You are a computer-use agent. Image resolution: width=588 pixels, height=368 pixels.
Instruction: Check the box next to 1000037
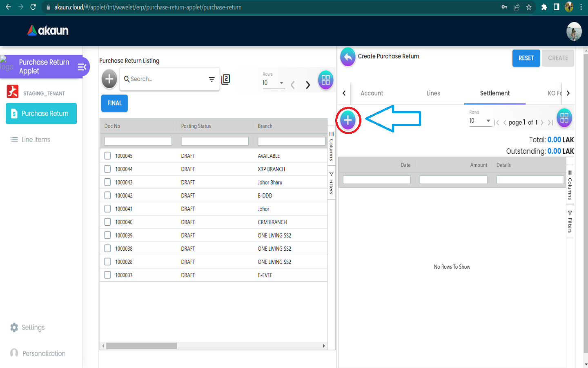(107, 275)
